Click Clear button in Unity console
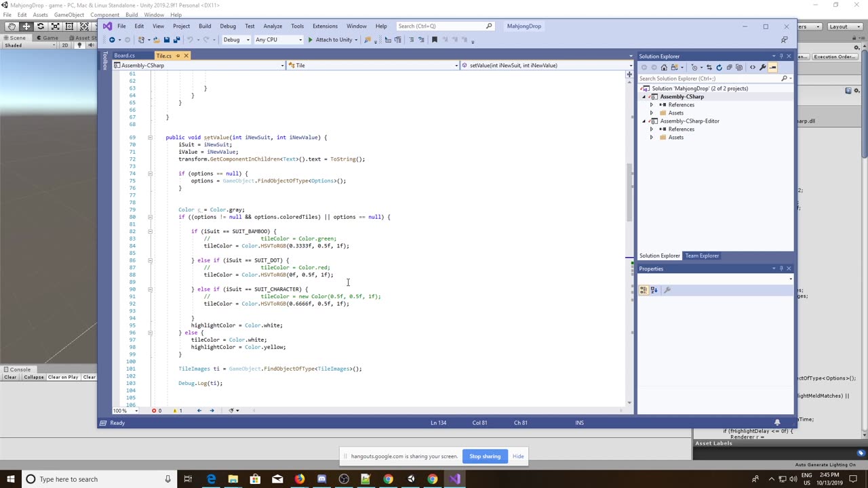 click(10, 377)
